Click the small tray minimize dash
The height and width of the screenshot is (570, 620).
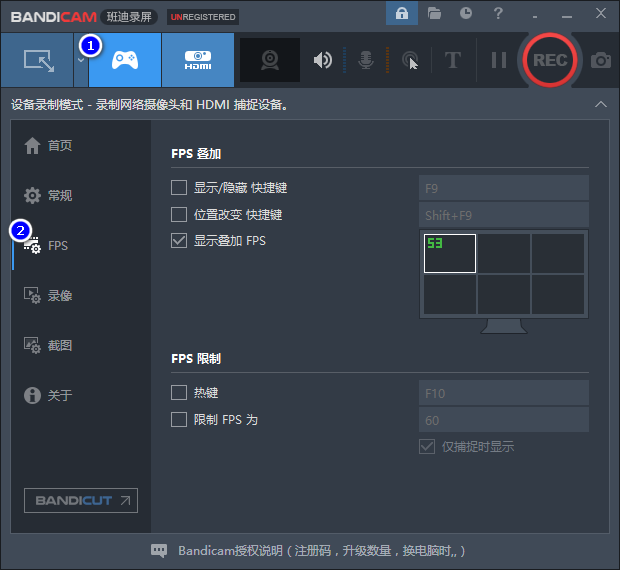click(x=535, y=17)
